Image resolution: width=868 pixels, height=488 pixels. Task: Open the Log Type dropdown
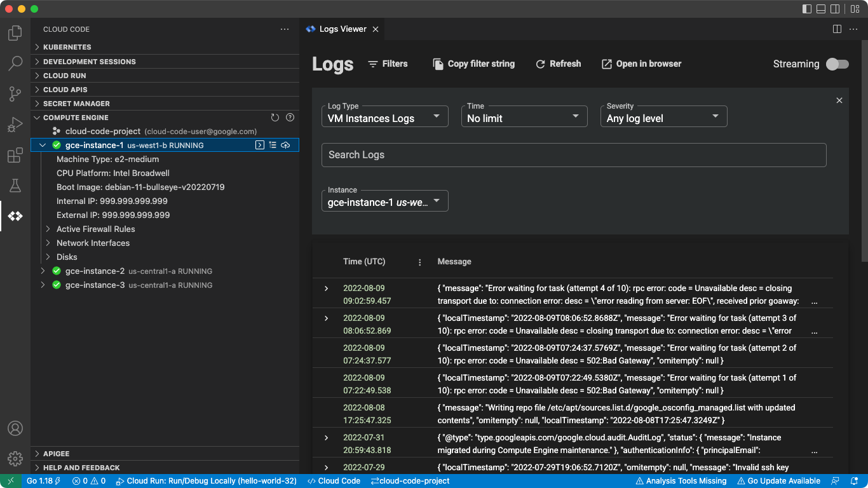385,116
